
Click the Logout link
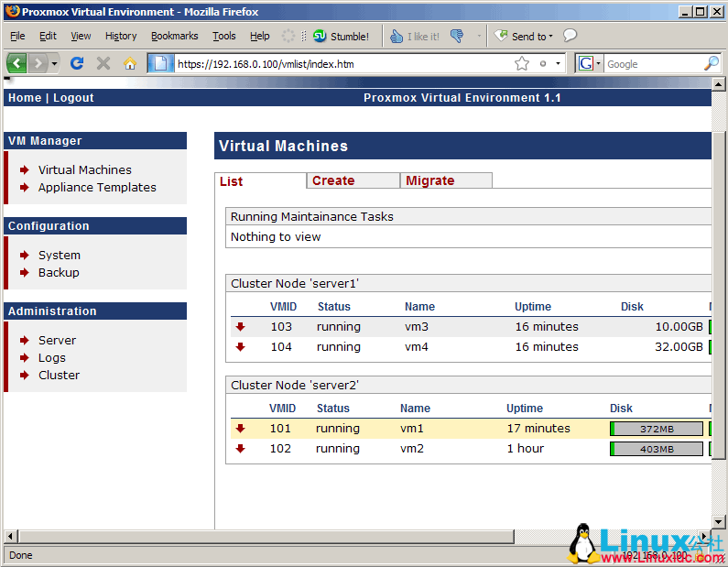(x=73, y=98)
